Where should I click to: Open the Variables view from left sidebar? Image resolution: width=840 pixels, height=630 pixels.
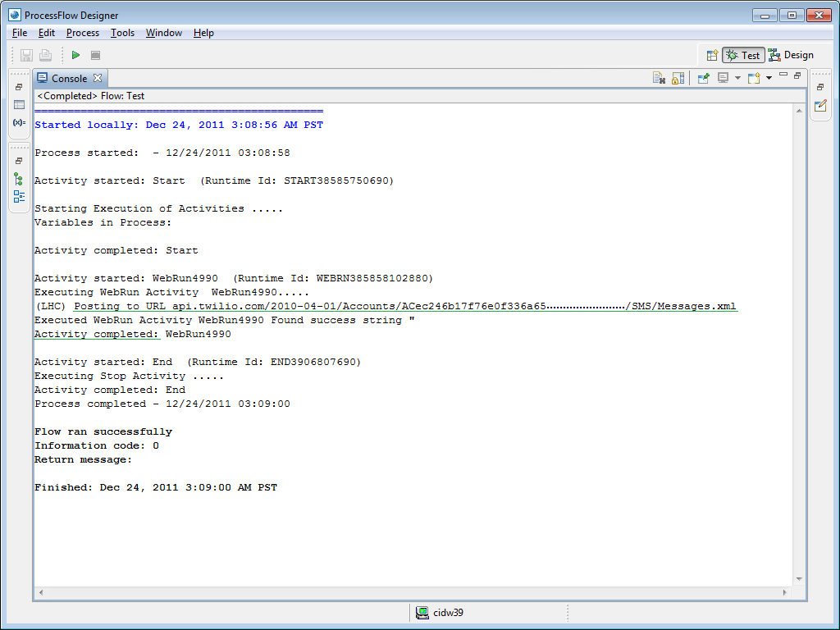tap(19, 122)
